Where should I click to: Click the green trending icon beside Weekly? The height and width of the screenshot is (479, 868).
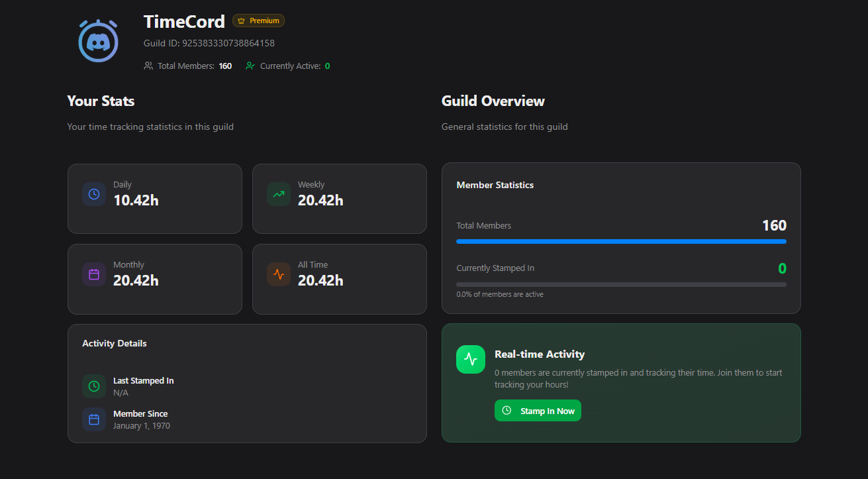(279, 194)
